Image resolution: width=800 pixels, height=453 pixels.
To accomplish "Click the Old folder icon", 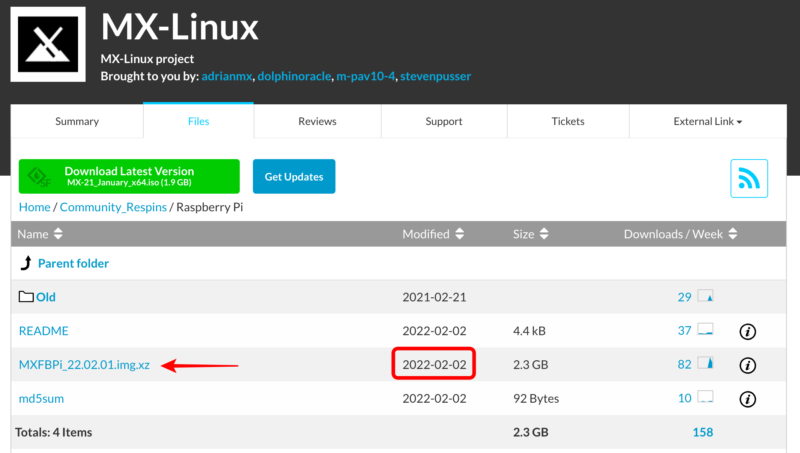I will pos(26,296).
